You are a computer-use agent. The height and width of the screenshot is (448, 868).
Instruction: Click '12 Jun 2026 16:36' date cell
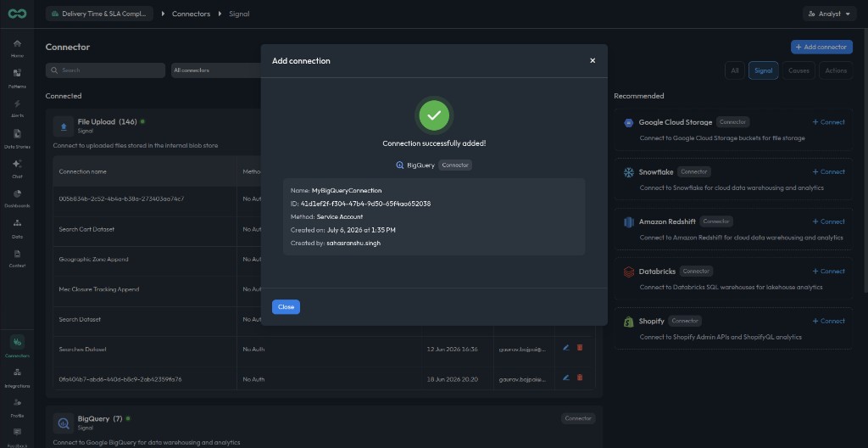coord(453,350)
